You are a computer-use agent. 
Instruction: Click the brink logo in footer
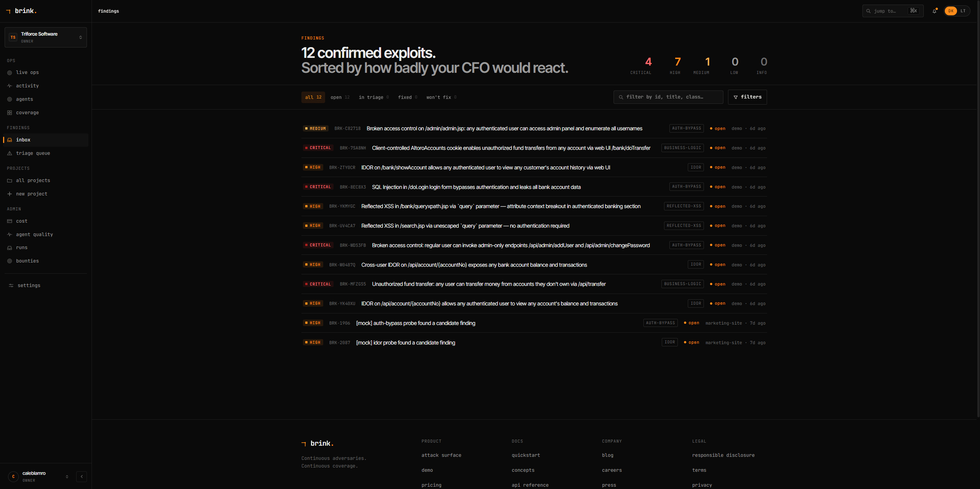pos(317,443)
